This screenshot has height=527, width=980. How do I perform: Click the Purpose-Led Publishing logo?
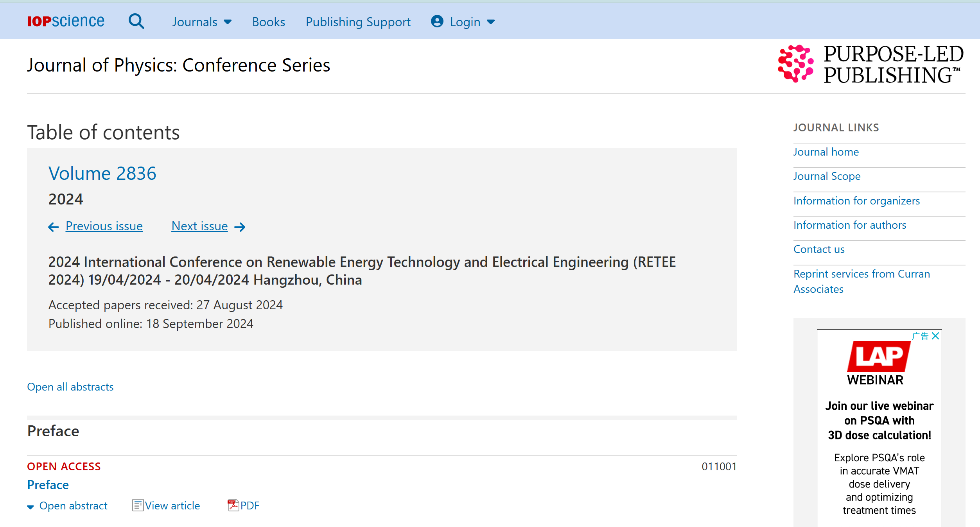coord(871,65)
